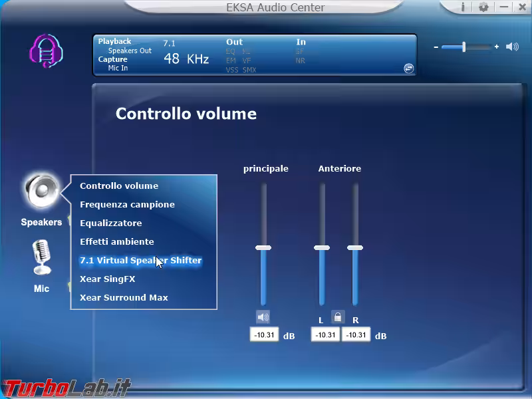532x399 pixels.
Task: Increase volume with the plus button
Action: 497,47
